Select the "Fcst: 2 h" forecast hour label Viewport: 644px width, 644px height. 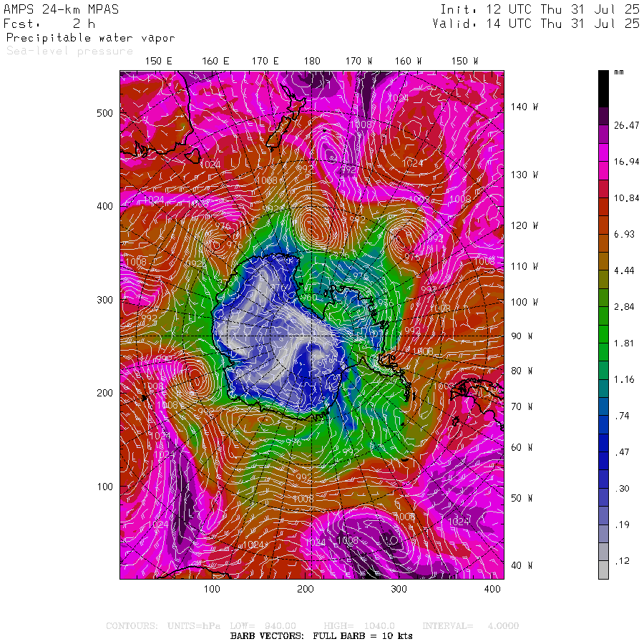(x=49, y=24)
